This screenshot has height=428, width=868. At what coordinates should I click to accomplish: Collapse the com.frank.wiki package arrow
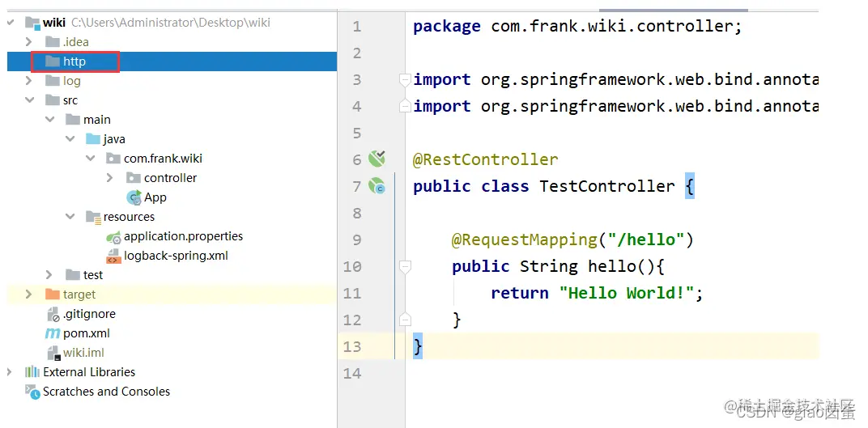[90, 158]
